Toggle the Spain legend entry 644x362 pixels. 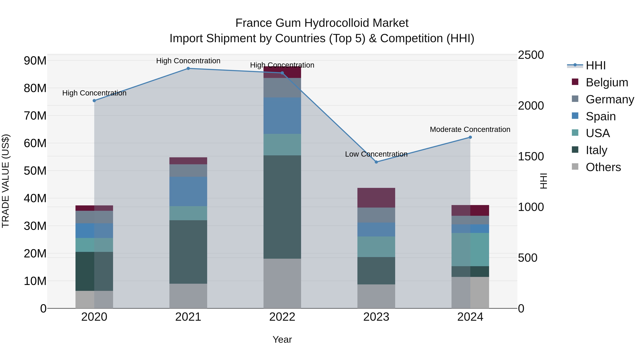coord(594,116)
